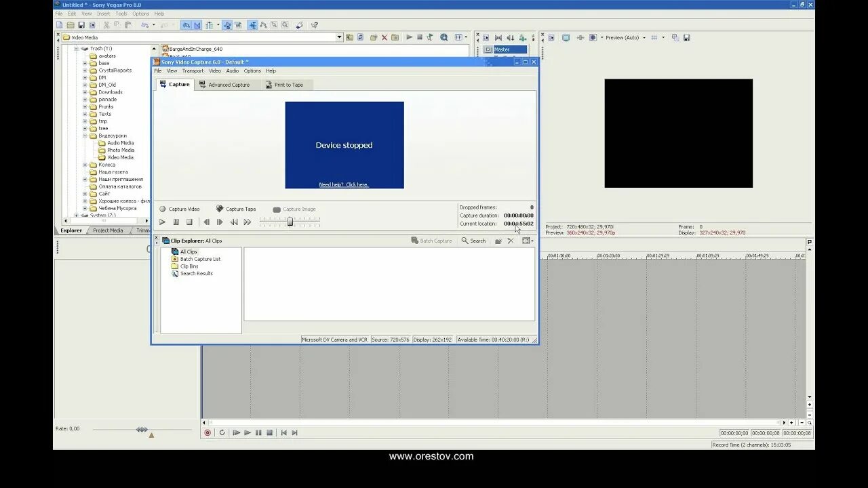This screenshot has width=868, height=488.
Task: Toggle the Lock Envelopes to Events icon
Action: click(228, 25)
